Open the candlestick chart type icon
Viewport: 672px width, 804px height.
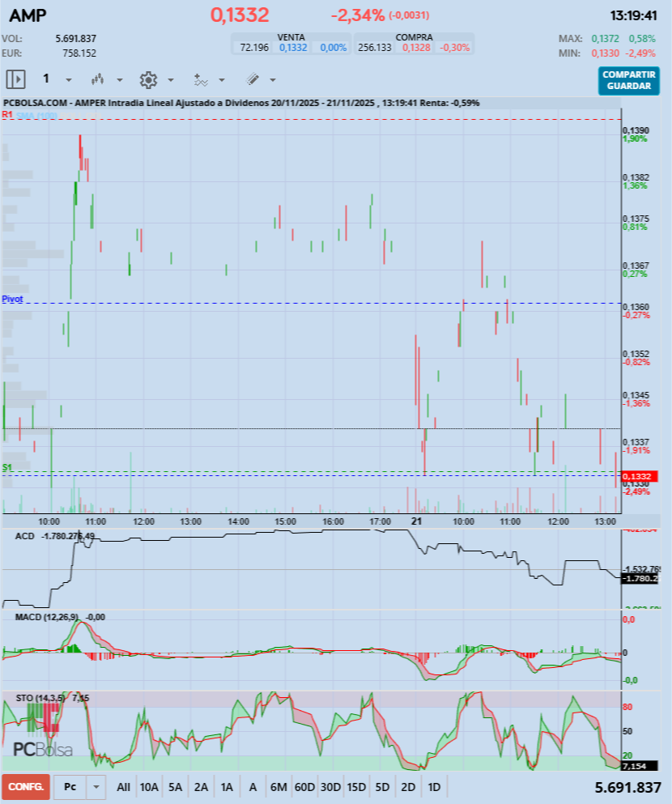tap(97, 79)
